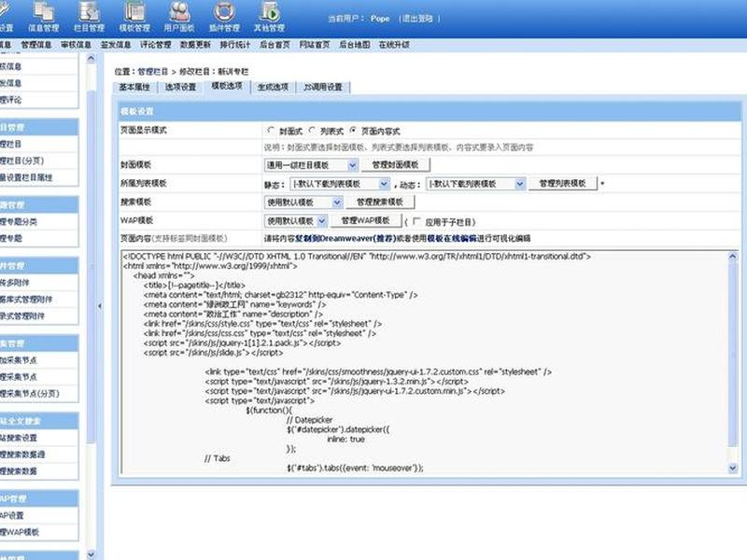The height and width of the screenshot is (560, 747).
Task: Open sidebar item 批量设置栏目属性
Action: pos(26,177)
